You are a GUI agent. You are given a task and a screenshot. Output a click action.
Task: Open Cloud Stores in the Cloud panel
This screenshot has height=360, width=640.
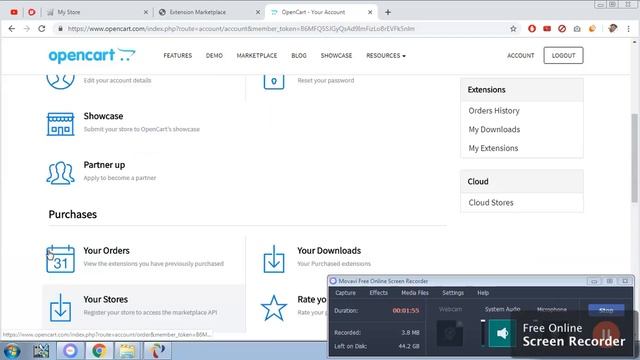(491, 202)
